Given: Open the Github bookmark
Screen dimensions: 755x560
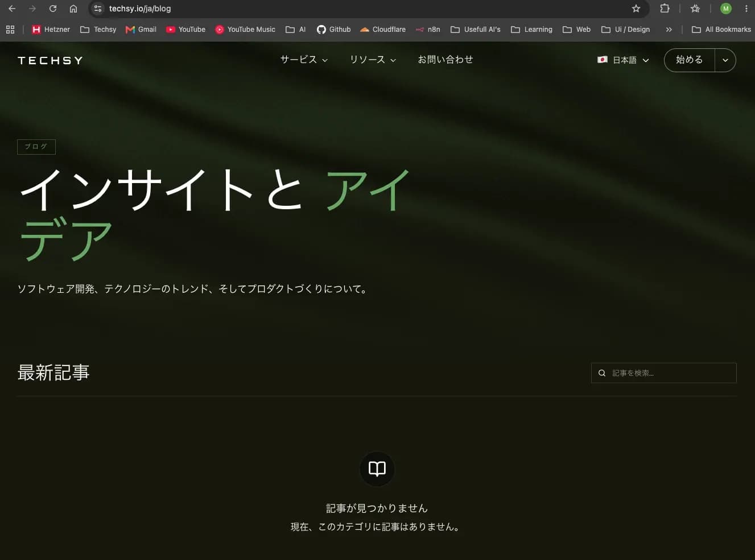Looking at the screenshot, I should (x=334, y=30).
